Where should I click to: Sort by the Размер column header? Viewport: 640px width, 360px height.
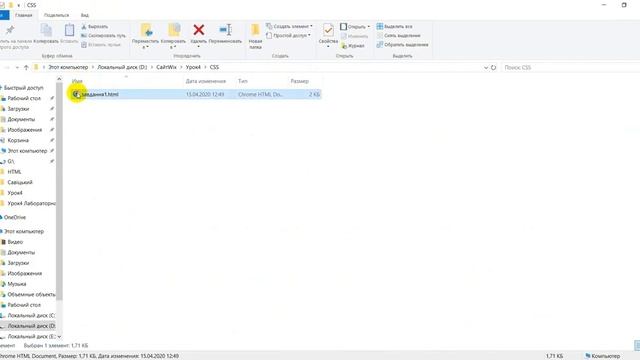click(x=300, y=81)
